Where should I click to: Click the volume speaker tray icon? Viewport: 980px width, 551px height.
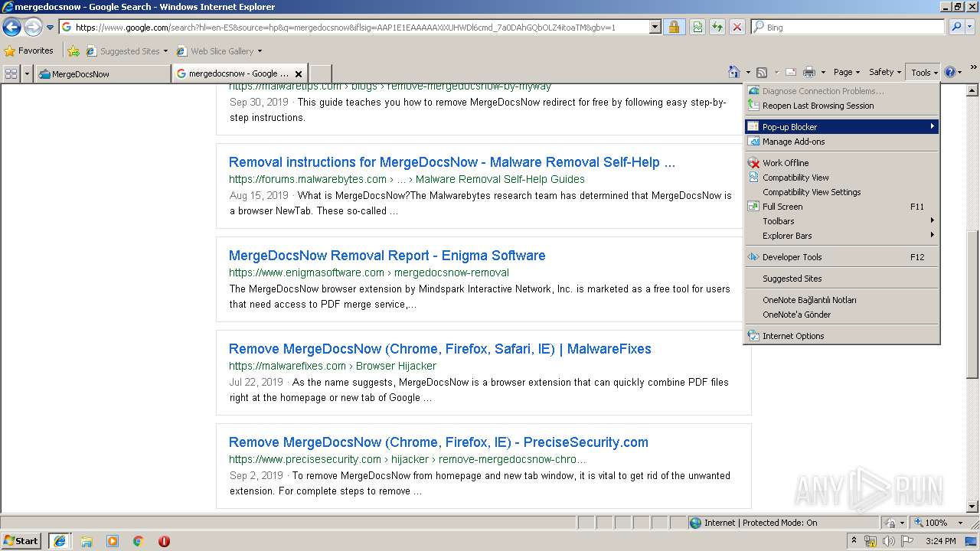(x=888, y=541)
